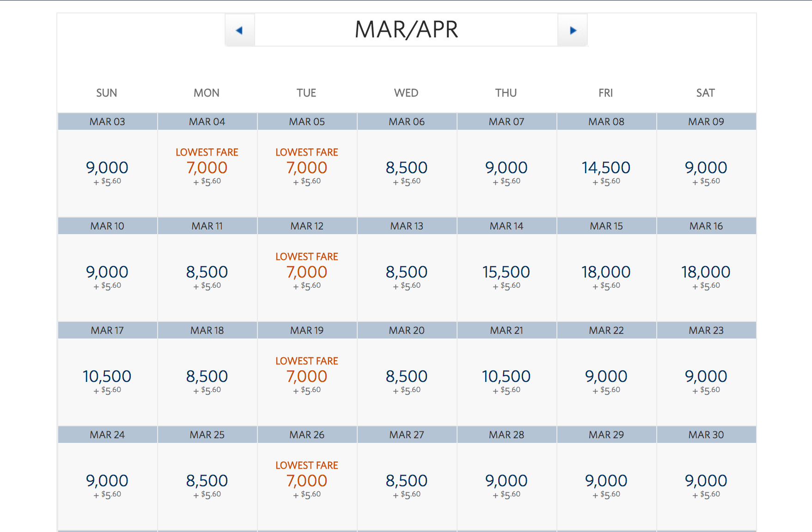Choose the 18,000 fare on MAR 15

(606, 272)
